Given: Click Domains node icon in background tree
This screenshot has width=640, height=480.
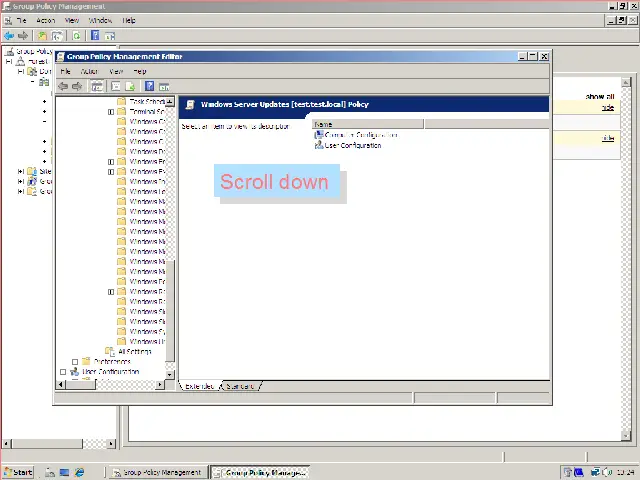Looking at the screenshot, I should [32, 71].
